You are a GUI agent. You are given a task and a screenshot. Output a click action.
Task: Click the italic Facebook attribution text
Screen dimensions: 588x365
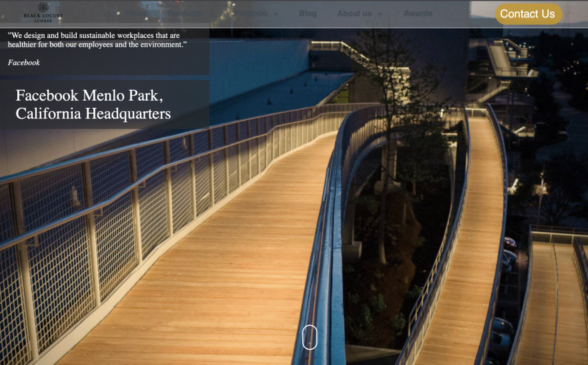tap(23, 63)
